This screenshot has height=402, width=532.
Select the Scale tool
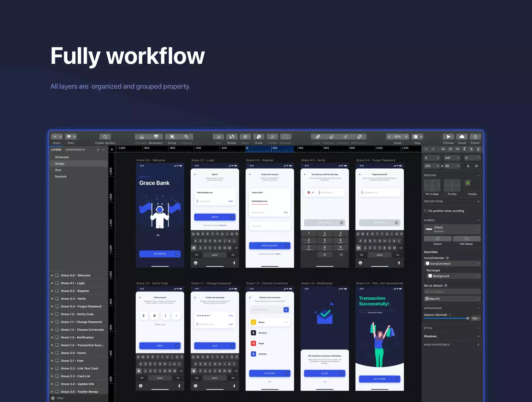pos(259,137)
